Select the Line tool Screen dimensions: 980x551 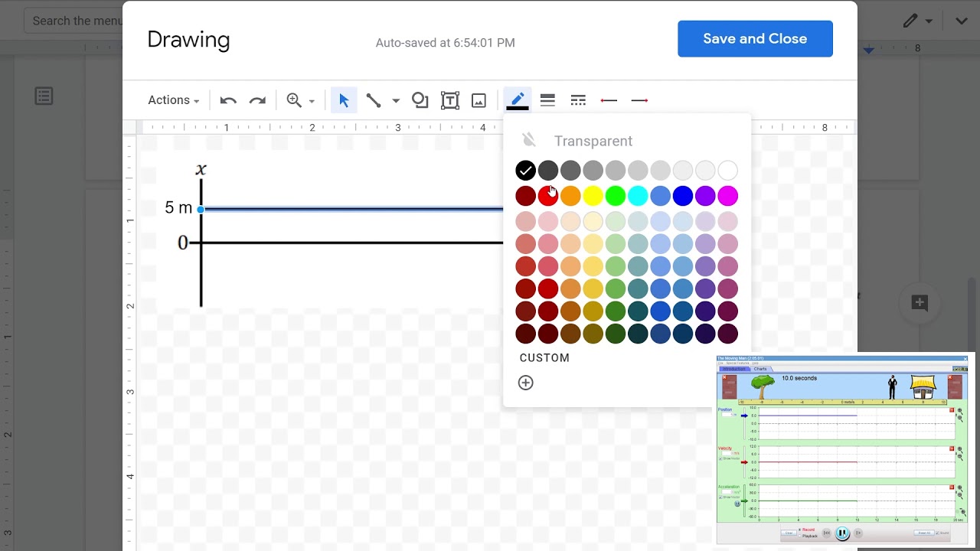tap(374, 100)
